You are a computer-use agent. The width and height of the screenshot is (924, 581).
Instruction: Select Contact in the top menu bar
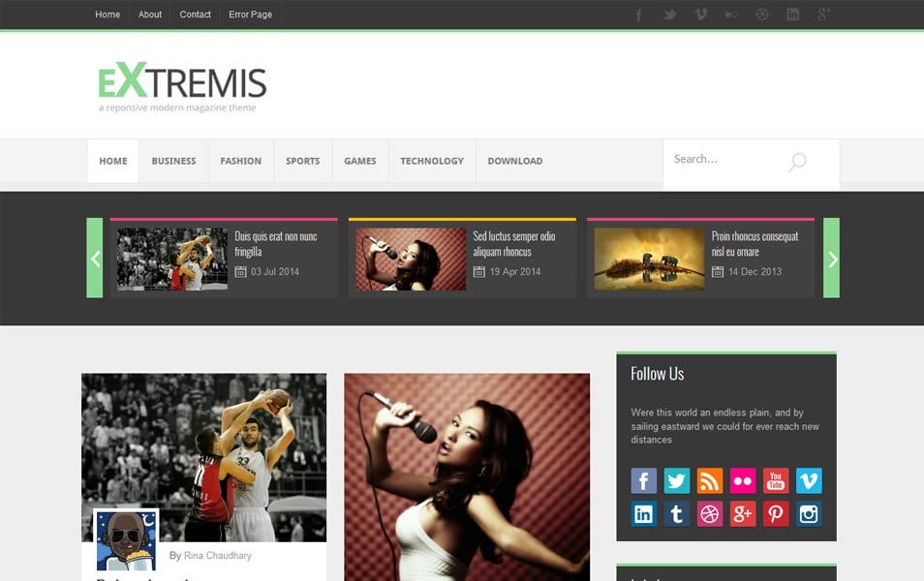195,14
